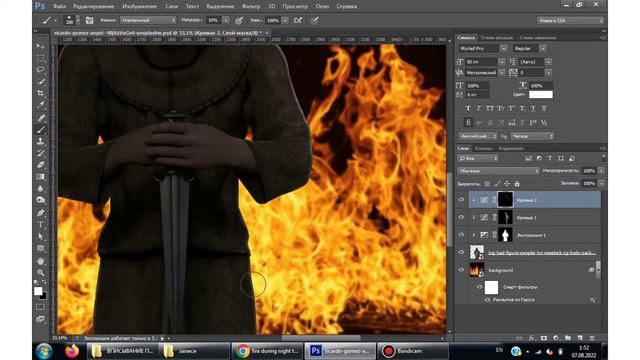
Task: Select the Healing Brush tool
Action: tap(40, 118)
